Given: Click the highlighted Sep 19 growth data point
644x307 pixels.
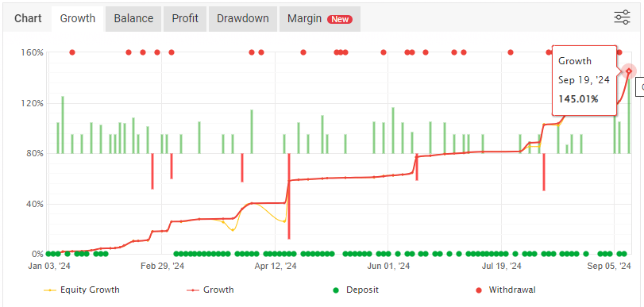Looking at the screenshot, I should point(629,71).
